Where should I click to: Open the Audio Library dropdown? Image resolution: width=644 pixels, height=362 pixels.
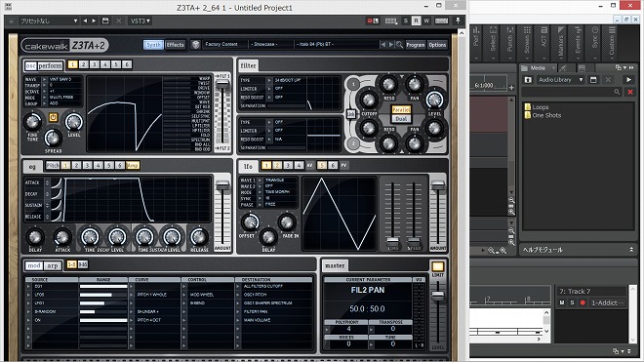(561, 80)
